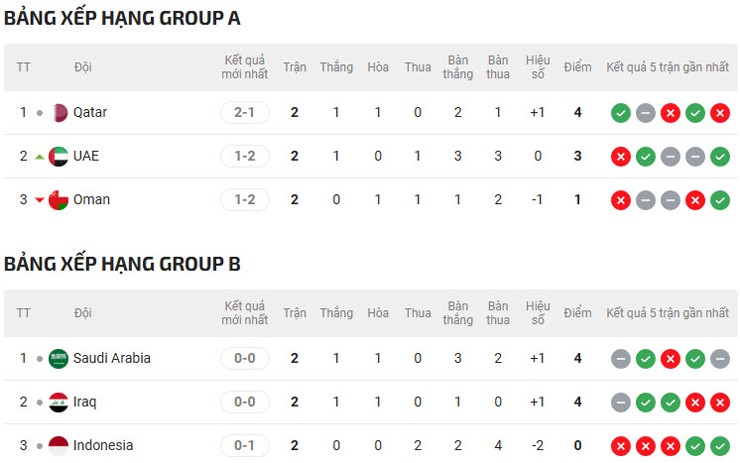Click the Oman flag icon
Viewport: 740px width, 463px height.
click(59, 200)
